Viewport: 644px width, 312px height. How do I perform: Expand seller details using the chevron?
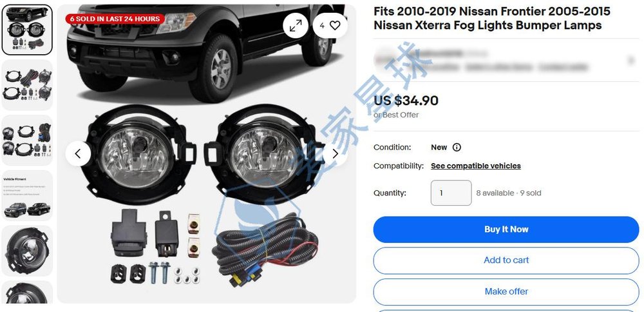click(x=631, y=61)
